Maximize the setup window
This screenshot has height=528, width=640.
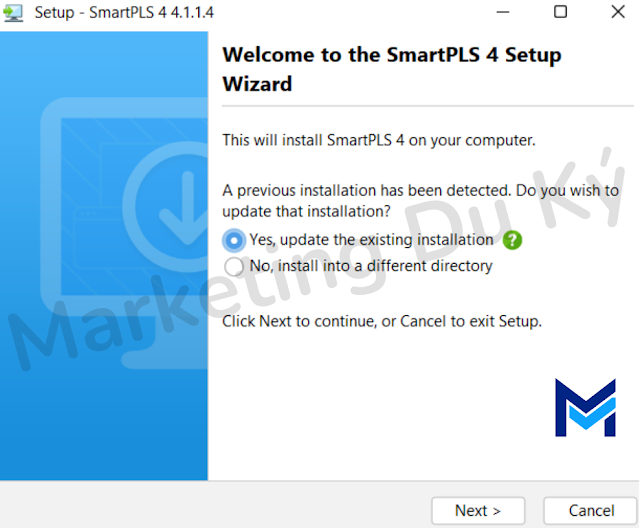(x=560, y=12)
